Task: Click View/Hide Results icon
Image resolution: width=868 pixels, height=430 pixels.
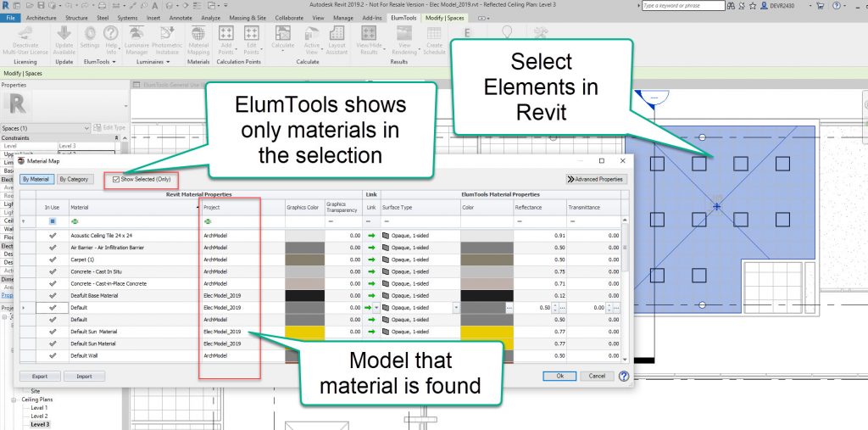Action: pyautogui.click(x=370, y=33)
